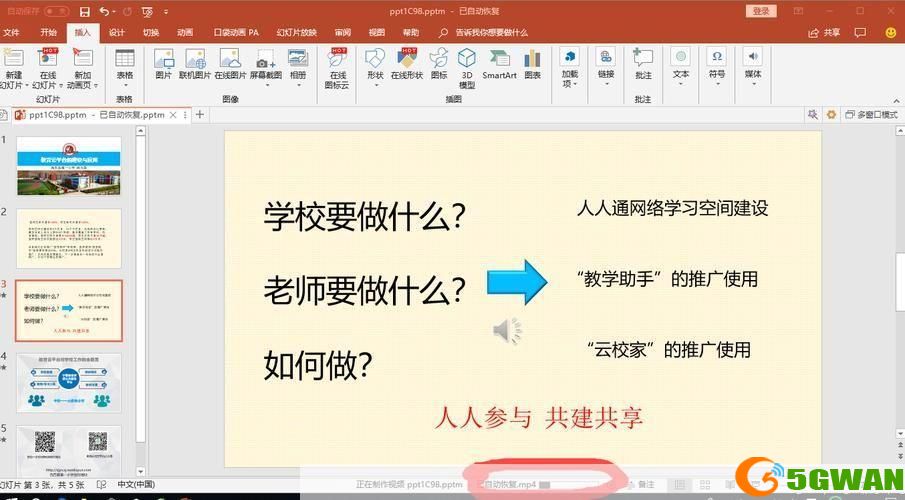Expand the 文本 text dropdown arrow
Screen dimensions: 905x500
point(680,84)
